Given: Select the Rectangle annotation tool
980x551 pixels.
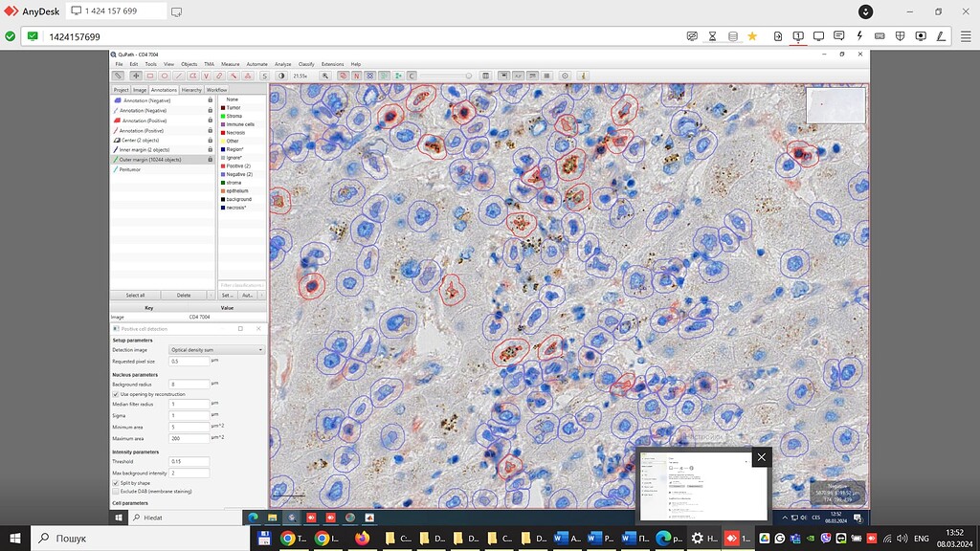Looking at the screenshot, I should [150, 75].
